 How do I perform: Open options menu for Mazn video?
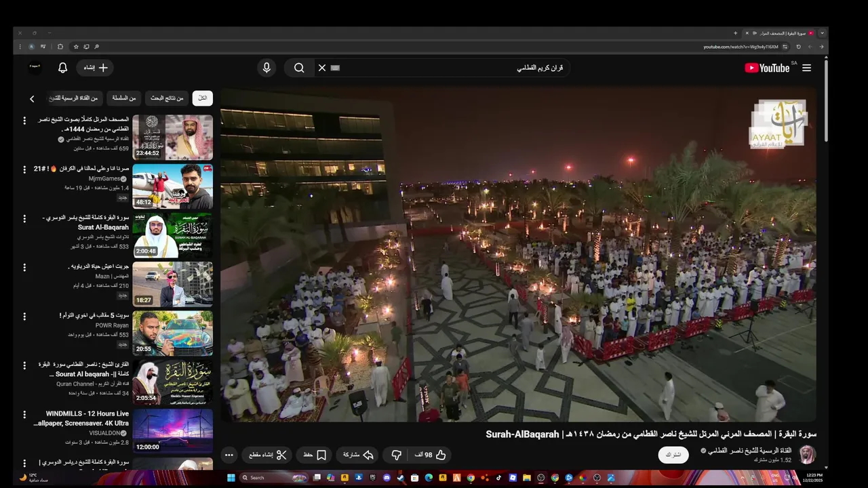tap(24, 267)
